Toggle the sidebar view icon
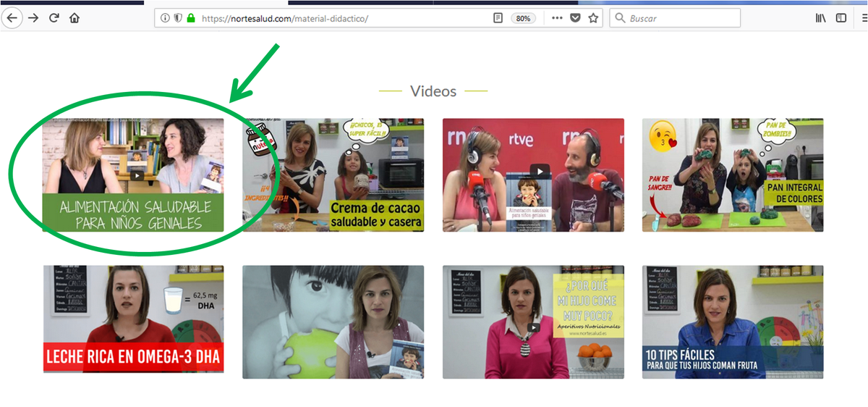This screenshot has height=407, width=868. point(841,18)
